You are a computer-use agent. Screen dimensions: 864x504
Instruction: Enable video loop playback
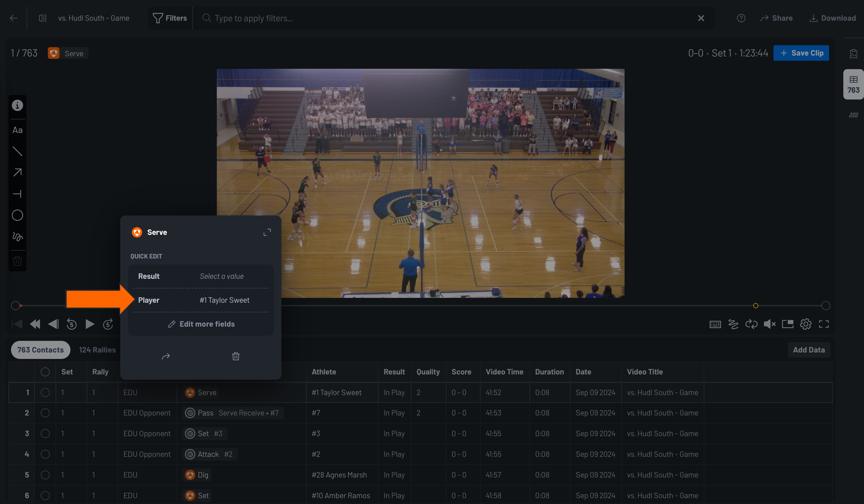752,324
